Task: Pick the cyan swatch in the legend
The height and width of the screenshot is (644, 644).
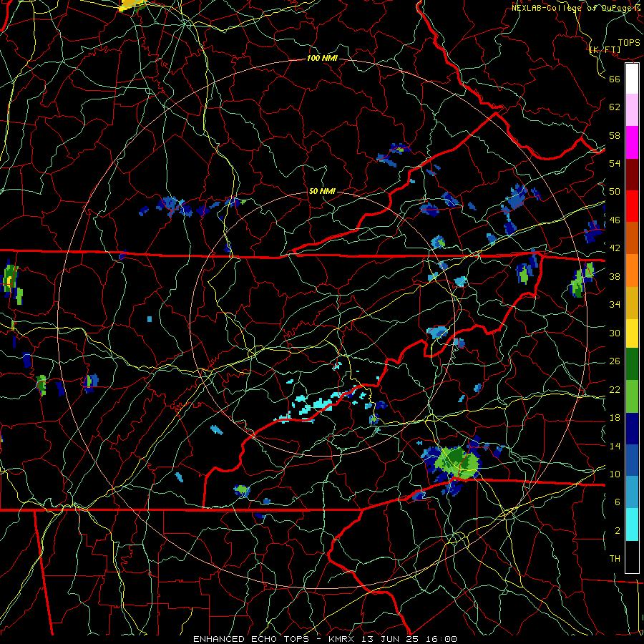Action: point(632,525)
